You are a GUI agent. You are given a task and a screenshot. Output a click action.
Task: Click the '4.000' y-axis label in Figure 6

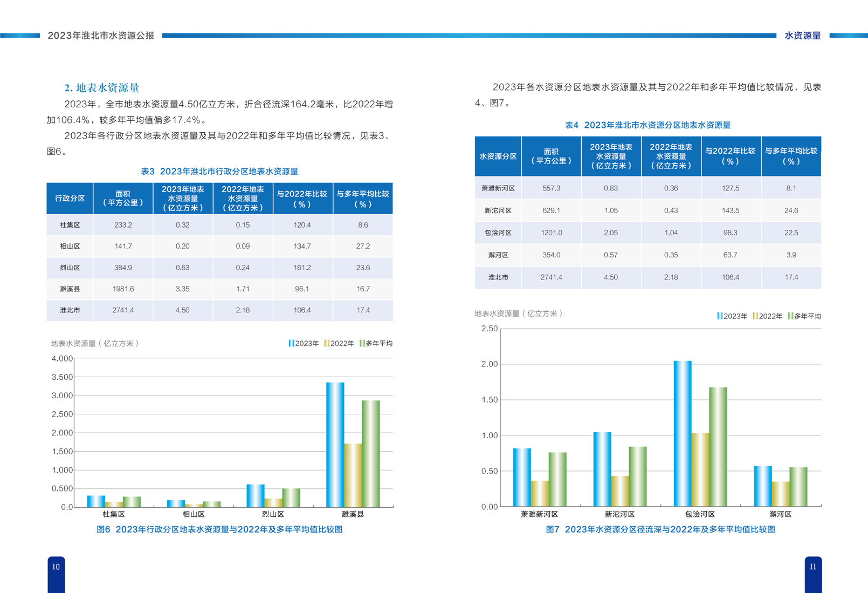tap(62, 359)
